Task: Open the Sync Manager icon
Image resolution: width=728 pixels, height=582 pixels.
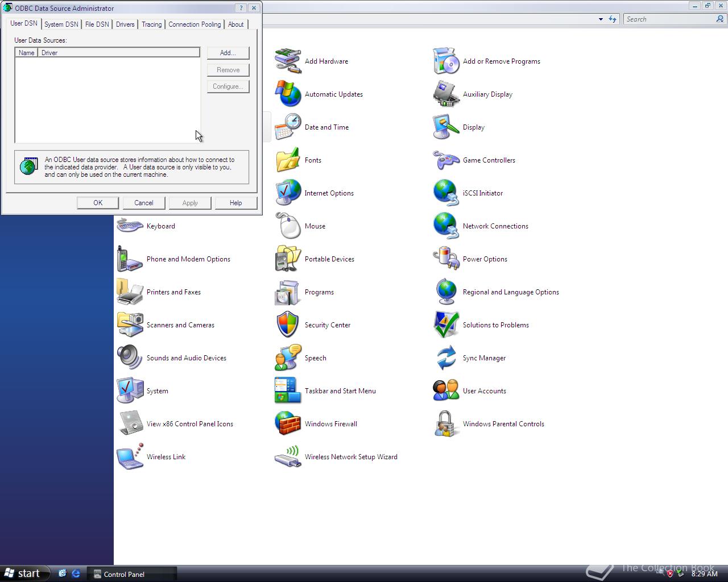Action: [446, 358]
